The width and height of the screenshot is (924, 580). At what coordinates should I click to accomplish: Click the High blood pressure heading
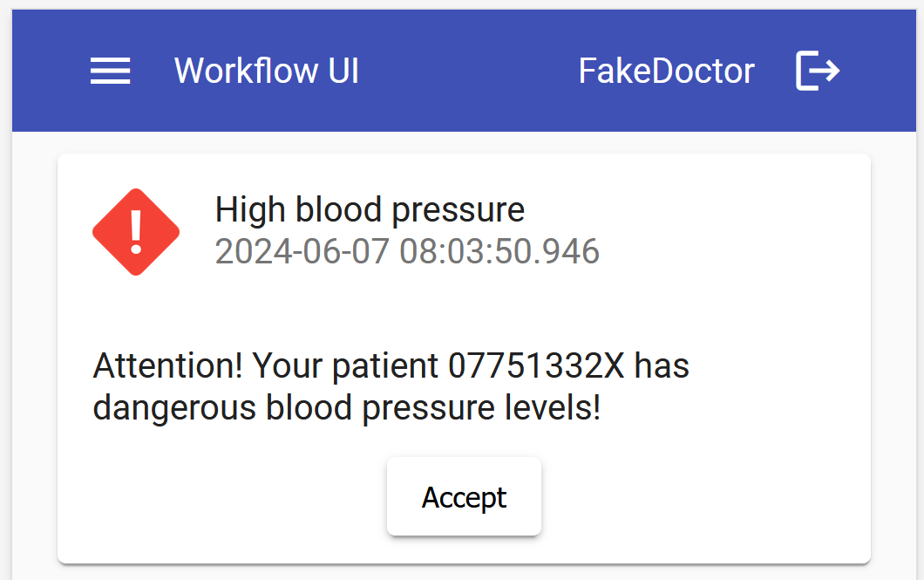pos(370,210)
